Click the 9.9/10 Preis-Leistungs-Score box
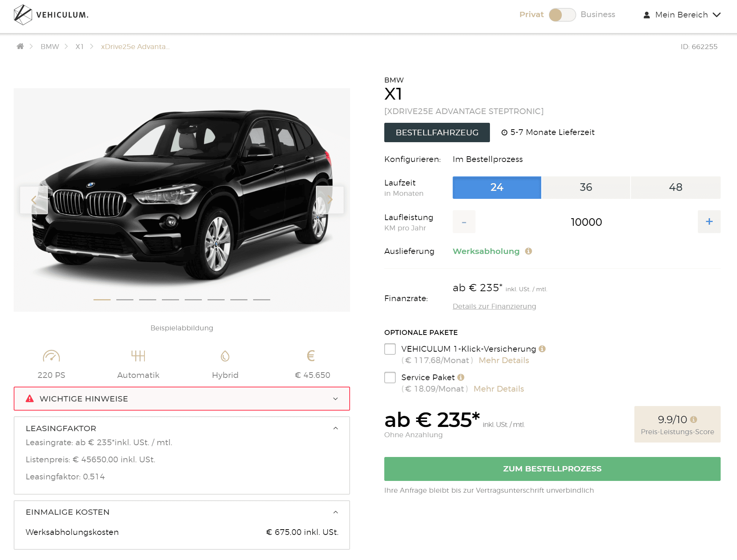Image resolution: width=737 pixels, height=560 pixels. pyautogui.click(x=677, y=424)
